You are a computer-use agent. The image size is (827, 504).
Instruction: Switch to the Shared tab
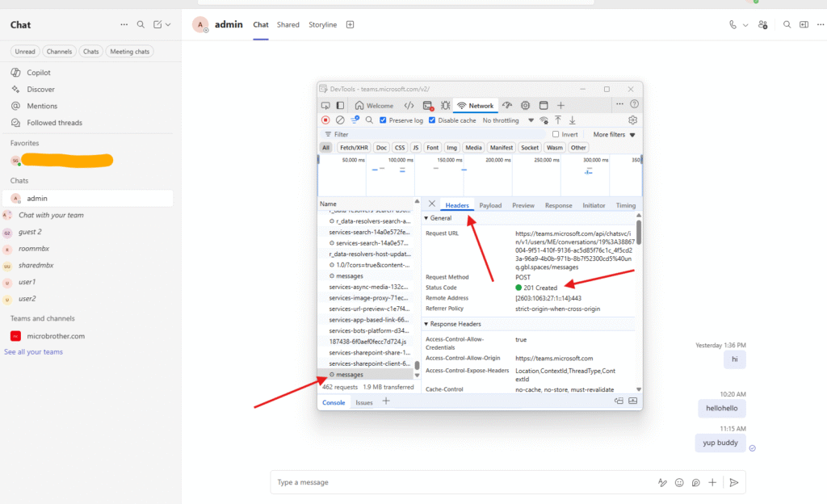point(288,25)
